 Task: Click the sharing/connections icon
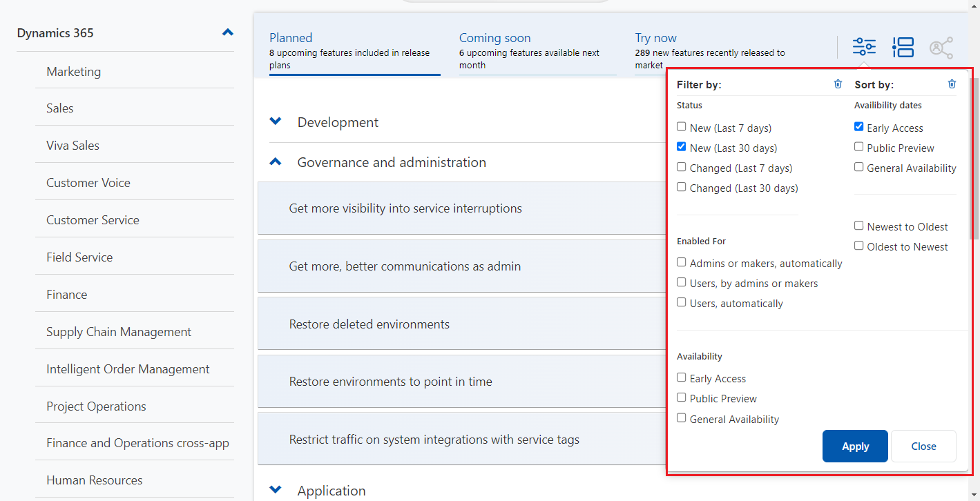(941, 46)
